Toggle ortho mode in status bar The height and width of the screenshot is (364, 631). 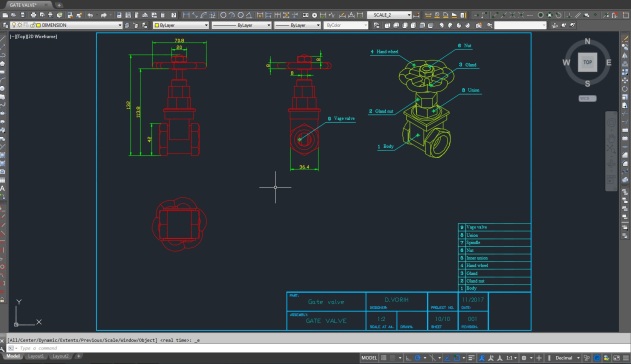[x=408, y=358]
